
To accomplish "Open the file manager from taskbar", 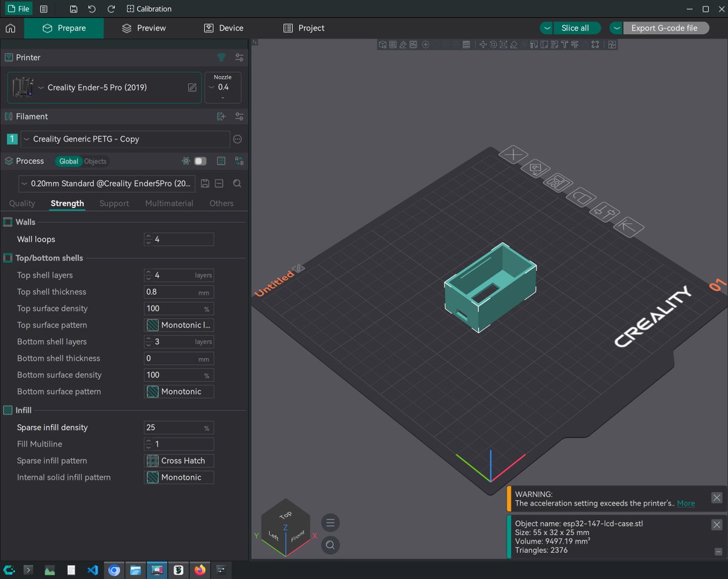I will (x=135, y=570).
